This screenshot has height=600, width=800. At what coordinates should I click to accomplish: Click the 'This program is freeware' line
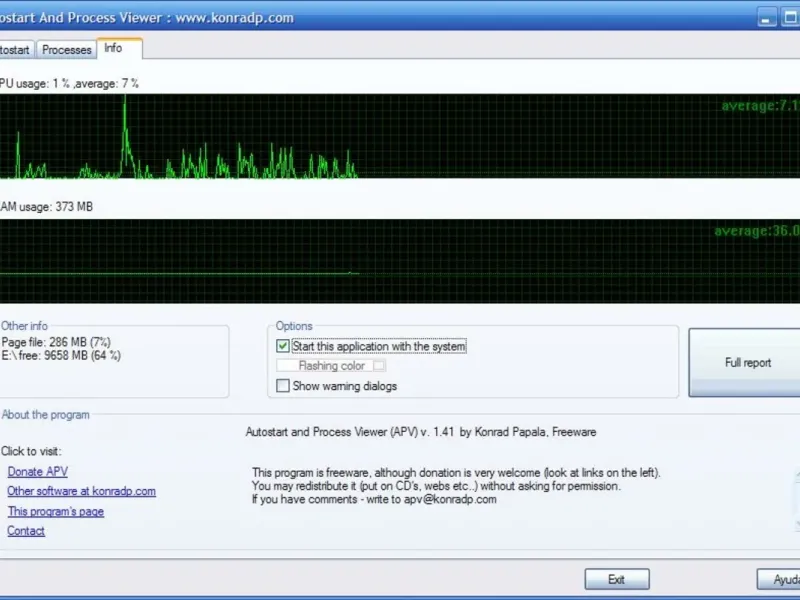point(456,472)
